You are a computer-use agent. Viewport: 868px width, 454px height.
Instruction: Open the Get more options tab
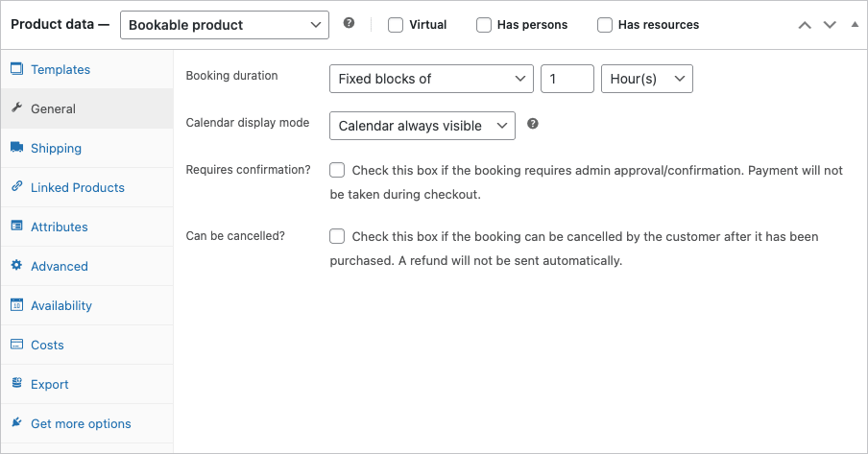(87, 423)
